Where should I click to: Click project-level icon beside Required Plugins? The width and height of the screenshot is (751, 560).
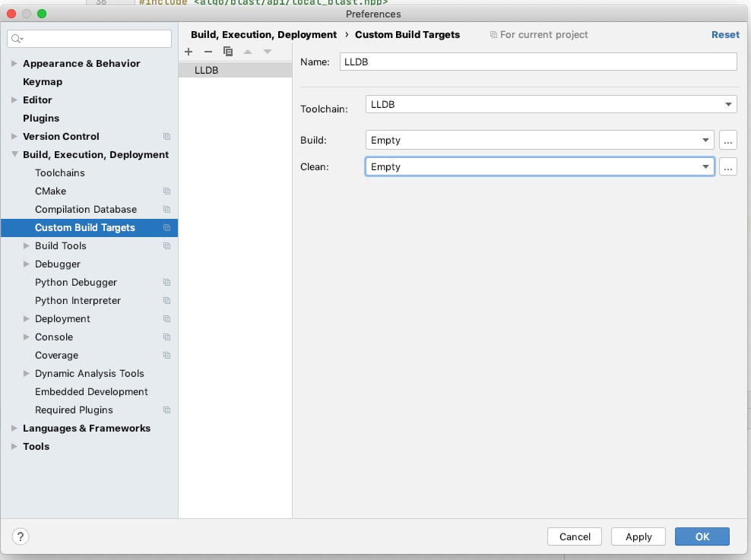(x=166, y=410)
